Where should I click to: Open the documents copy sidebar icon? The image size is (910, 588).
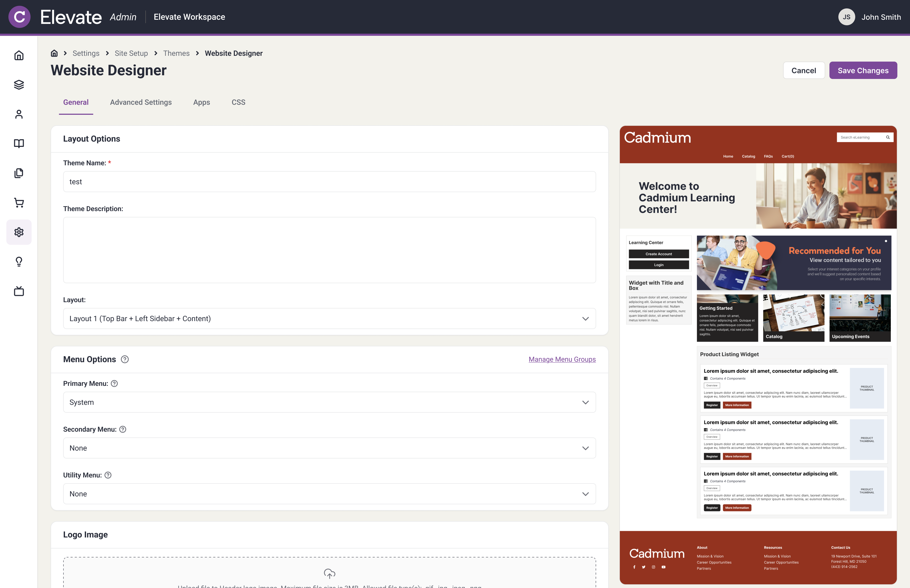19,173
